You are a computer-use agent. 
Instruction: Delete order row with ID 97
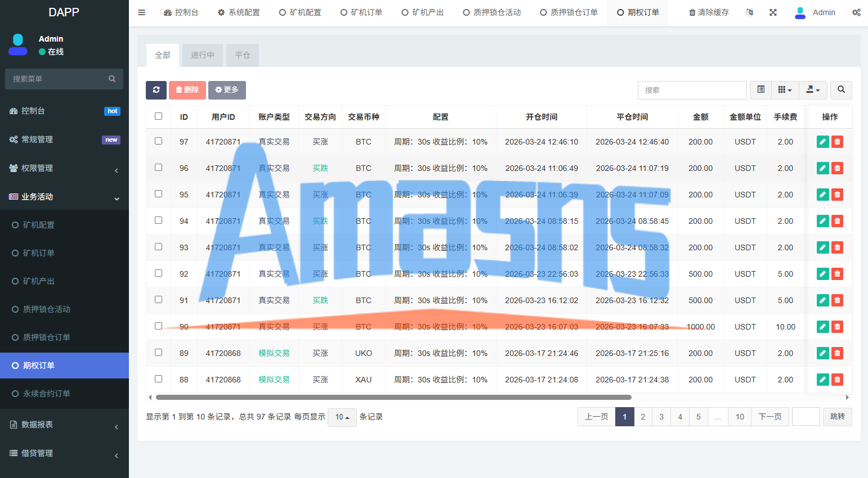(x=838, y=142)
